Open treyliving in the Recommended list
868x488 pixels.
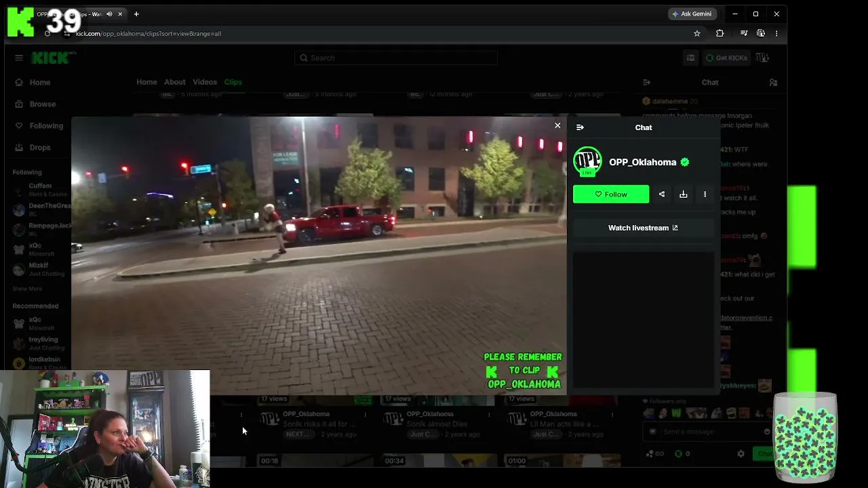(42, 343)
